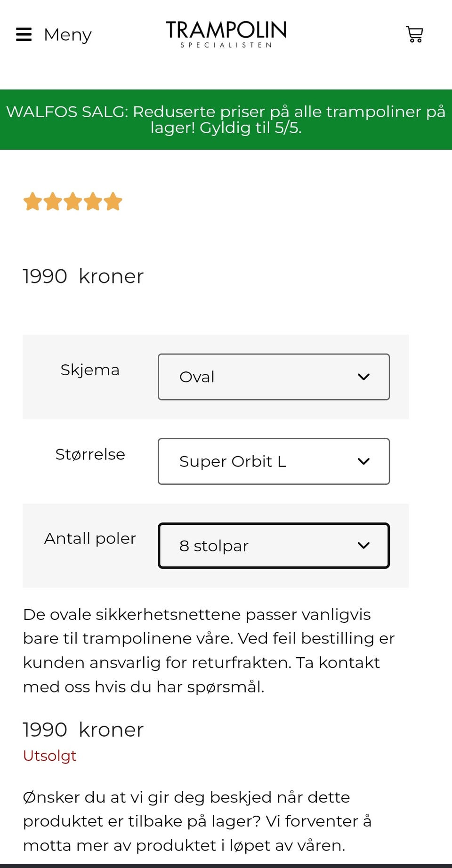
Task: Click the green WALFOS SALG banner
Action: click(226, 120)
